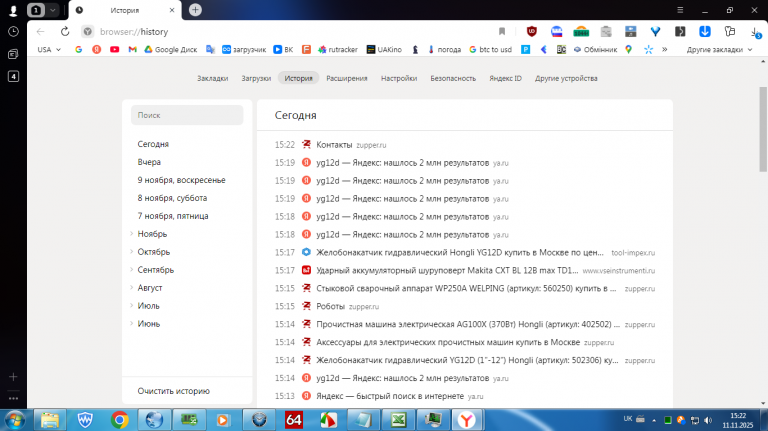768x431 pixels.
Task: Click the profile avatar icon
Action: coord(13,10)
